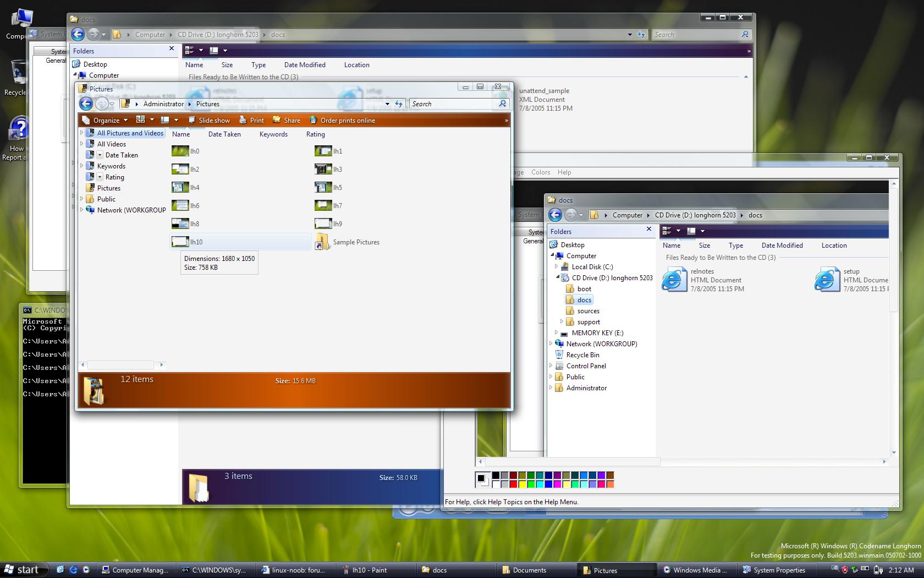This screenshot has height=578, width=924.
Task: Expand the Network (WORKGROUP) tree node
Action: click(x=82, y=210)
